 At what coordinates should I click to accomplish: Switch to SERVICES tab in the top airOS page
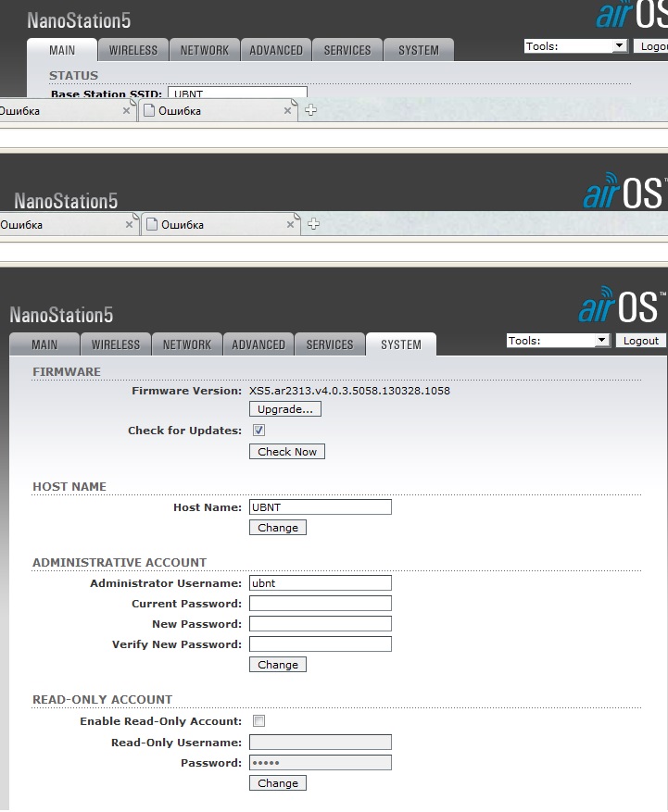tap(347, 50)
